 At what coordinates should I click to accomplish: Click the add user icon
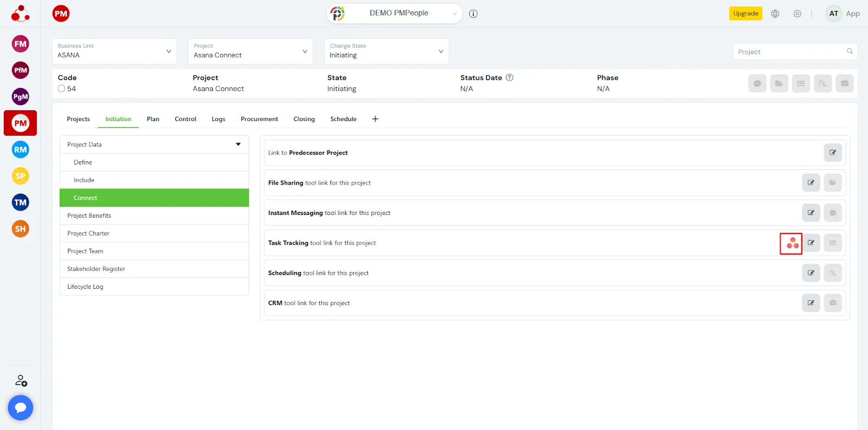pyautogui.click(x=21, y=381)
